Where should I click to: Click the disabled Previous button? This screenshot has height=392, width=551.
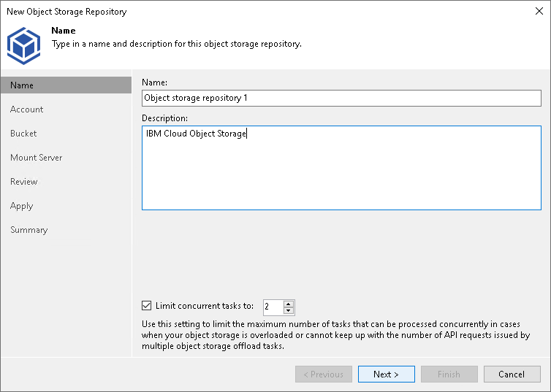tap(324, 374)
